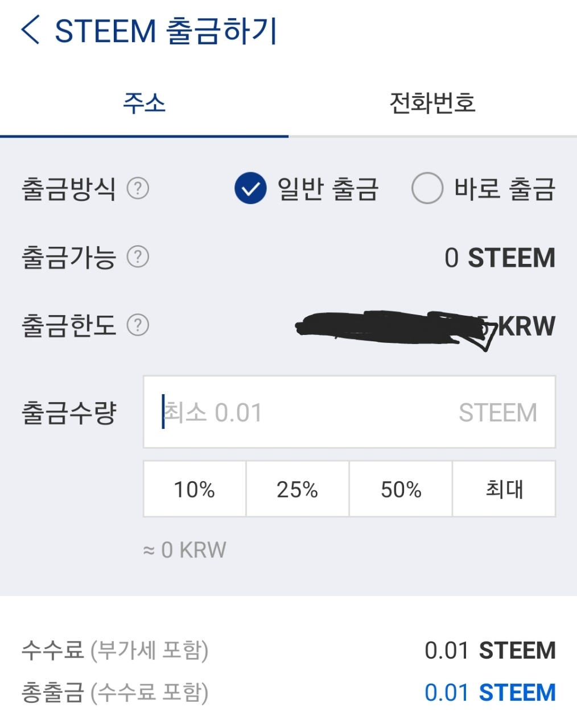
Task: Set withdrawal amount to 10%
Action: pos(195,489)
